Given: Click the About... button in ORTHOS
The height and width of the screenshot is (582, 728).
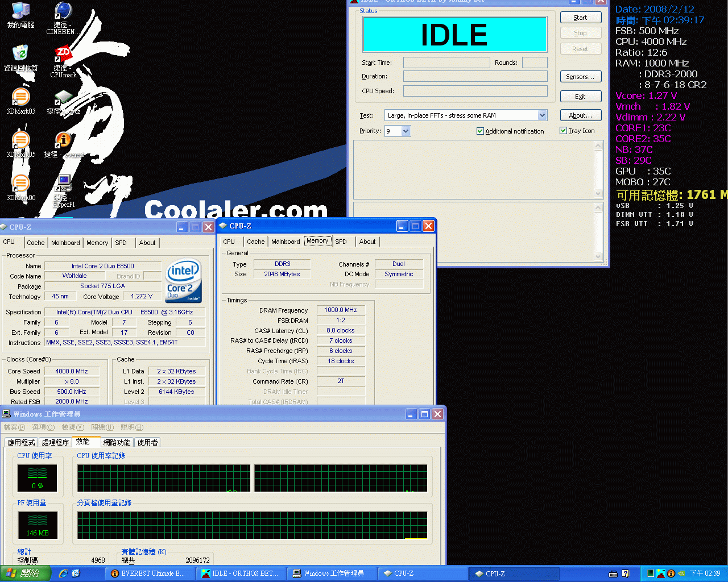Looking at the screenshot, I should click(580, 115).
